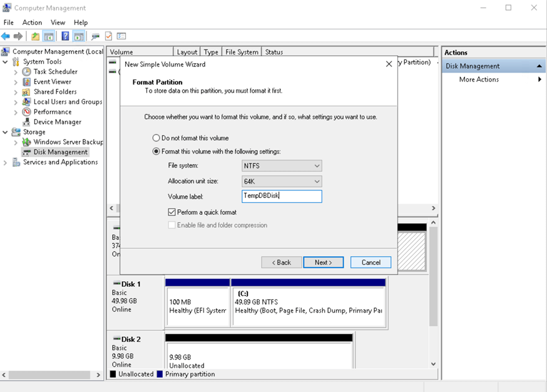The image size is (547, 392).
Task: Click the Device Manager icon
Action: click(27, 122)
